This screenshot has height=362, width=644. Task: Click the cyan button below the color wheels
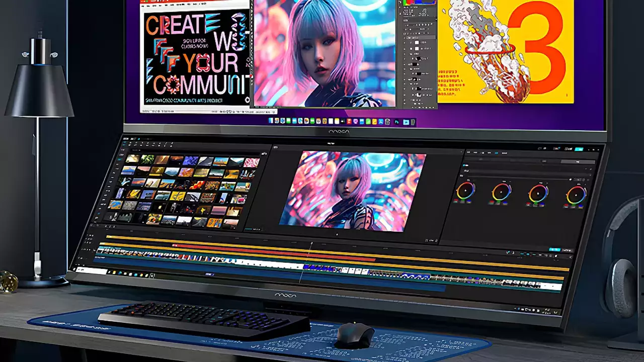(554, 249)
